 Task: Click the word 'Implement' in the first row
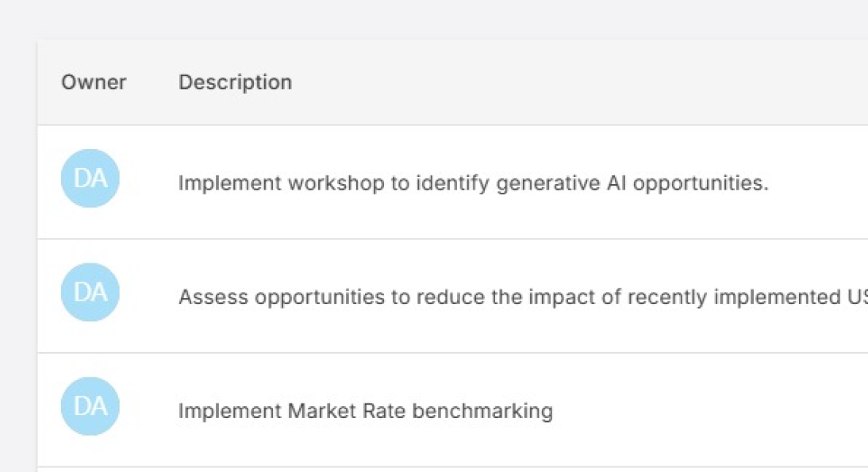(x=229, y=184)
